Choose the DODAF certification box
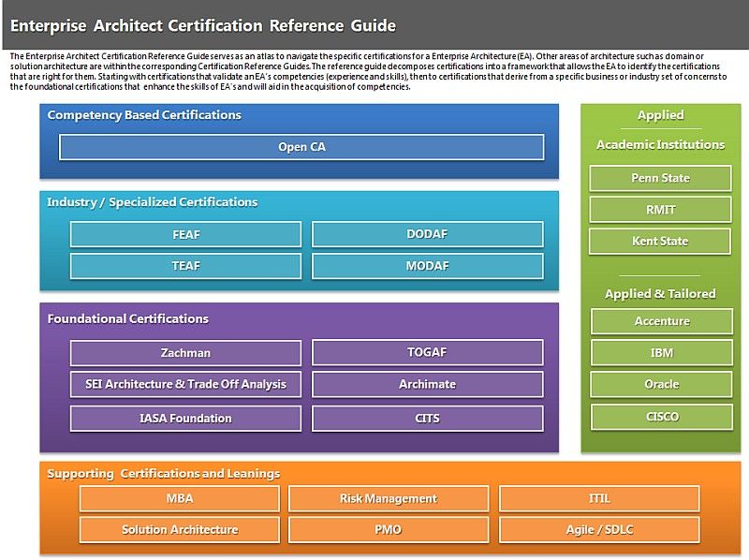Screen dimensions: 749x560 428,234
